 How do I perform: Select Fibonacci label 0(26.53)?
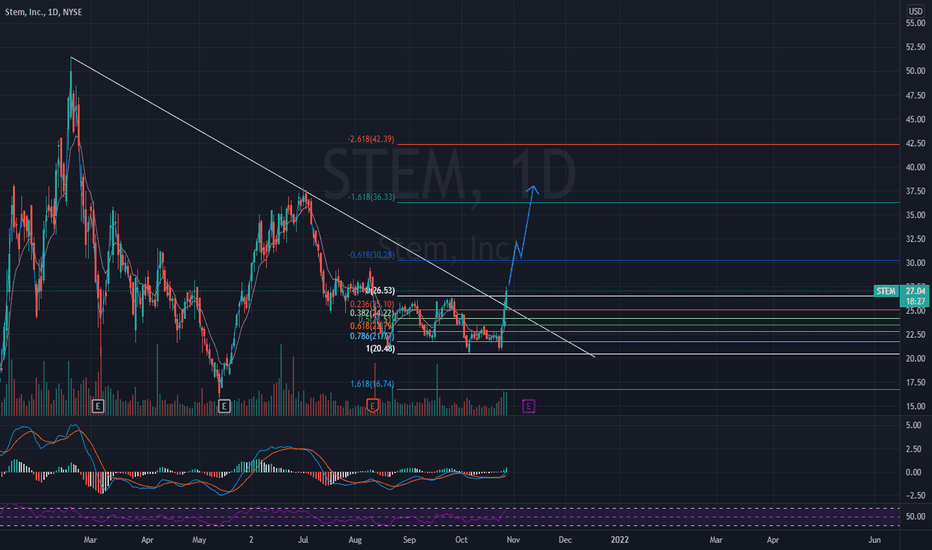coord(380,290)
